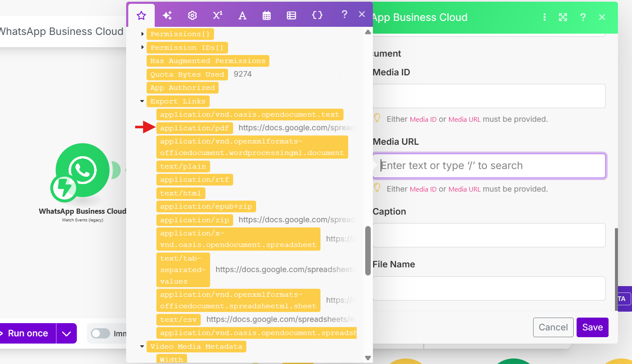This screenshot has width=632, height=364.
Task: Click the File Name input field
Action: [x=489, y=288]
